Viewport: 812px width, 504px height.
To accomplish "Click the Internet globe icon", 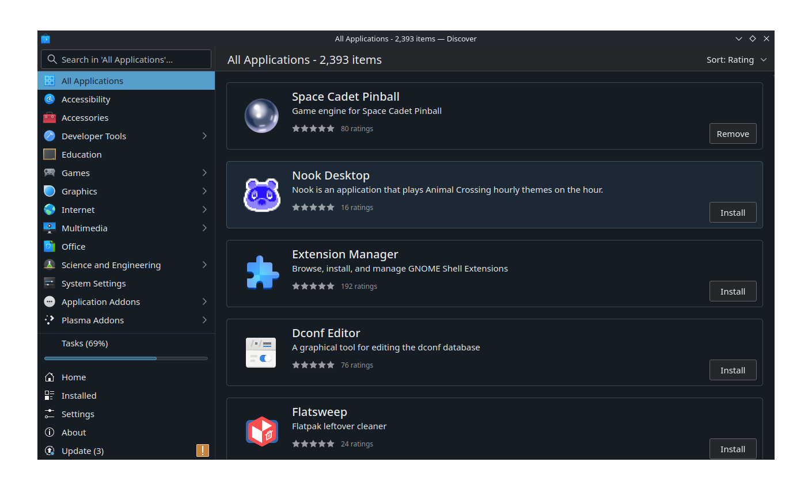I will (x=50, y=209).
